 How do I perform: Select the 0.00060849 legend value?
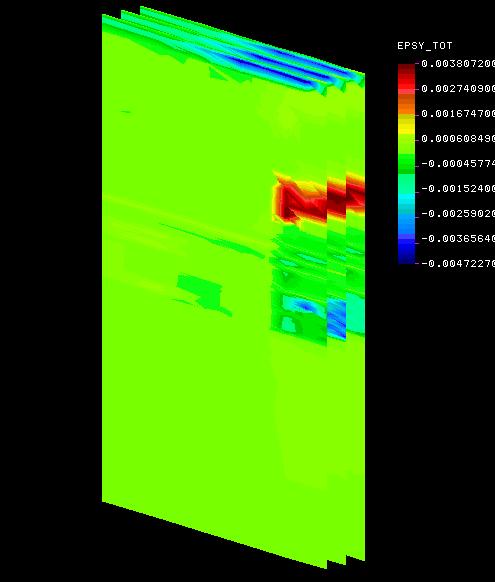click(458, 139)
